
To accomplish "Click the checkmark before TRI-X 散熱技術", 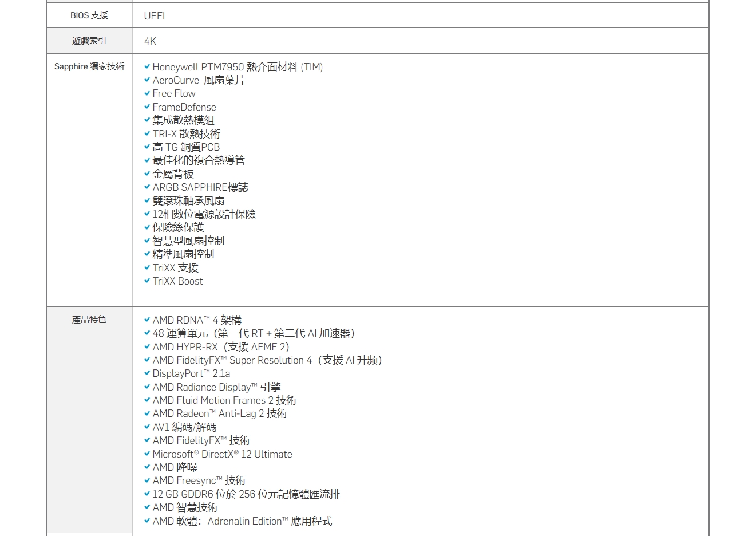I will [x=147, y=134].
